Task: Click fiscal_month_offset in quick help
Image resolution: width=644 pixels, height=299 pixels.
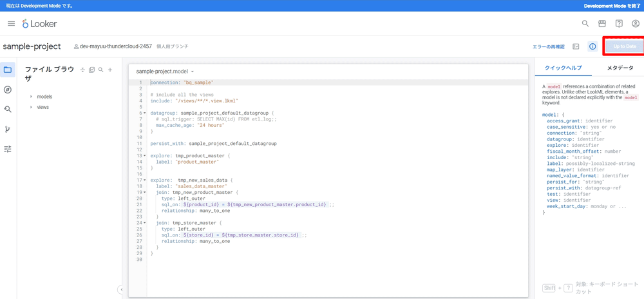Action: (574, 151)
